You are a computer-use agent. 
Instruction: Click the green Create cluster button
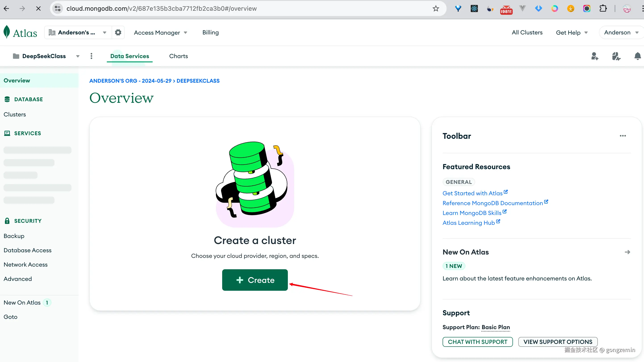point(255,280)
